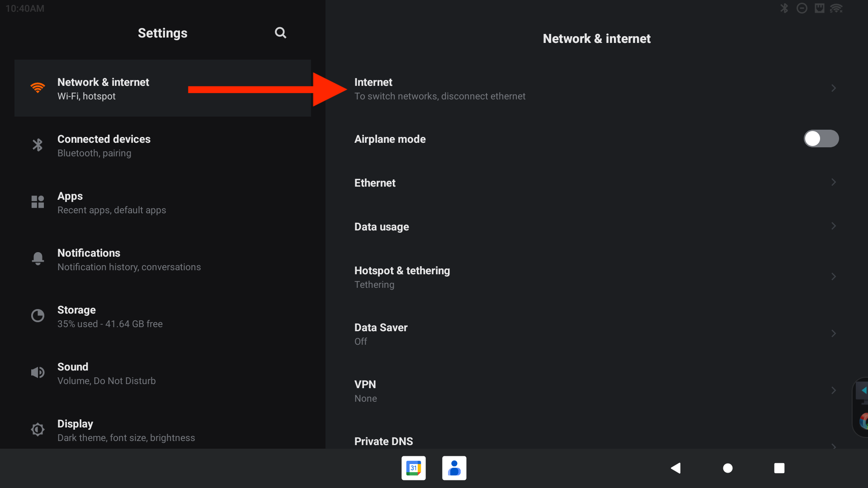Click the Sound speaker icon

[38, 372]
